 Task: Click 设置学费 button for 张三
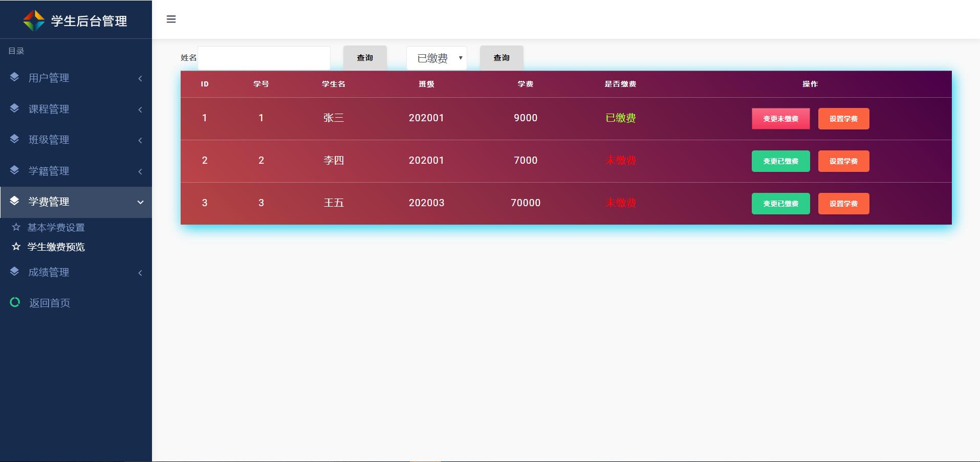pos(843,119)
